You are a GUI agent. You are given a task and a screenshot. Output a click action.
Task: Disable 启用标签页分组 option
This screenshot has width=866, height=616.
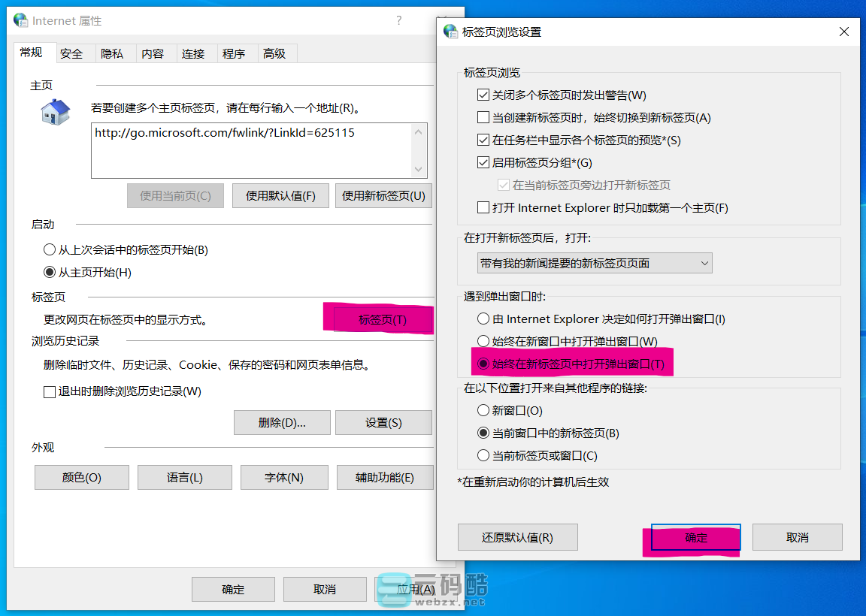(x=482, y=163)
